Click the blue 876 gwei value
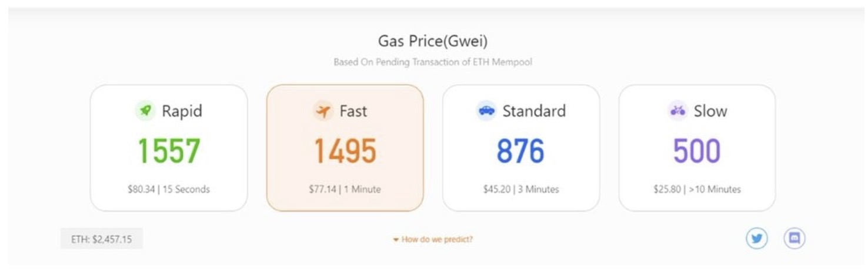 tap(521, 151)
